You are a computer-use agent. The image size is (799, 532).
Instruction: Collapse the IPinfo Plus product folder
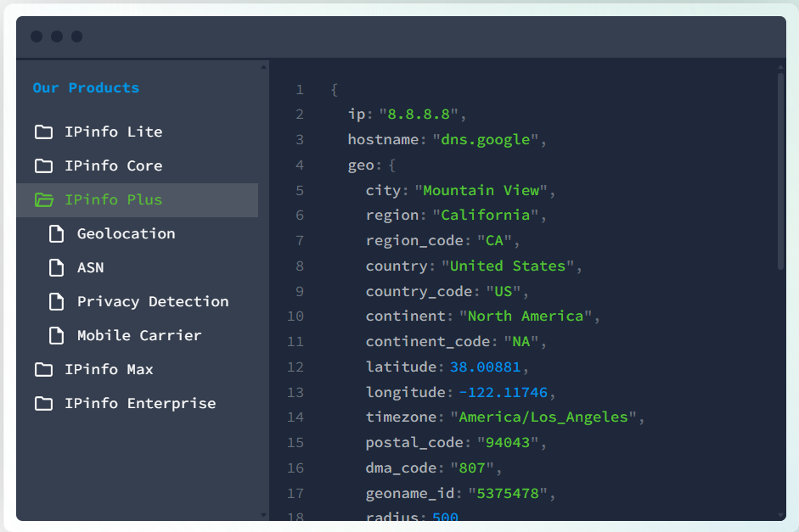click(x=113, y=200)
